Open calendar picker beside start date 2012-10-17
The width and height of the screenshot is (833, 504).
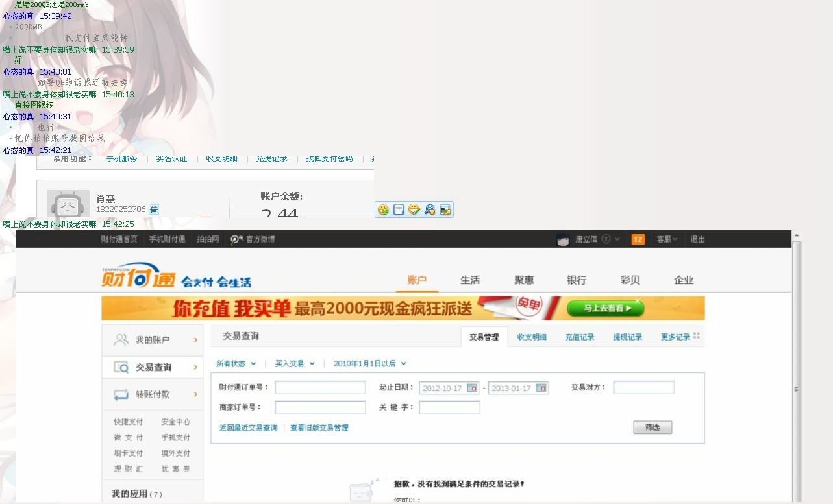pos(472,388)
